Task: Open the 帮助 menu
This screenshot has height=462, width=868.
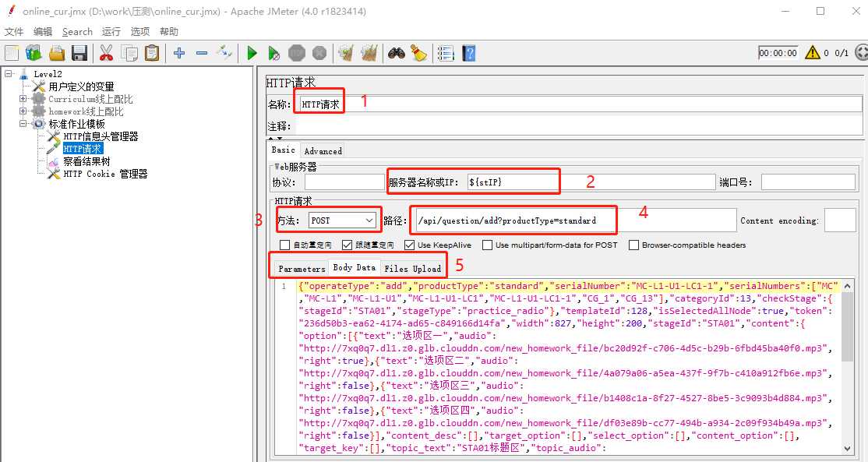Action: tap(169, 31)
